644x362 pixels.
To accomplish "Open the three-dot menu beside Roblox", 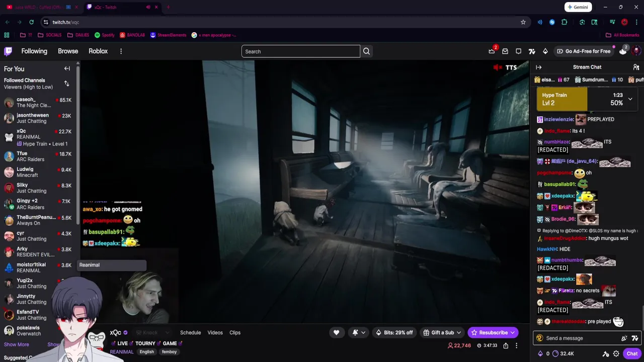I will click(x=121, y=51).
